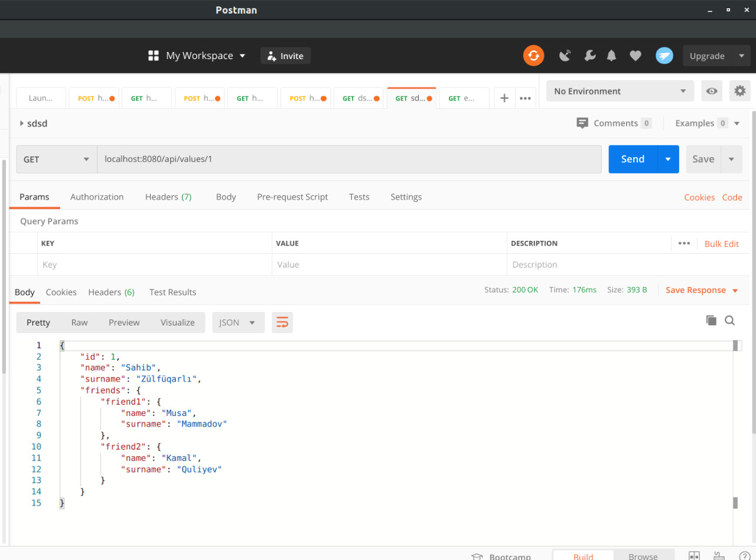
Task: Switch response view to Preview
Action: (x=124, y=323)
